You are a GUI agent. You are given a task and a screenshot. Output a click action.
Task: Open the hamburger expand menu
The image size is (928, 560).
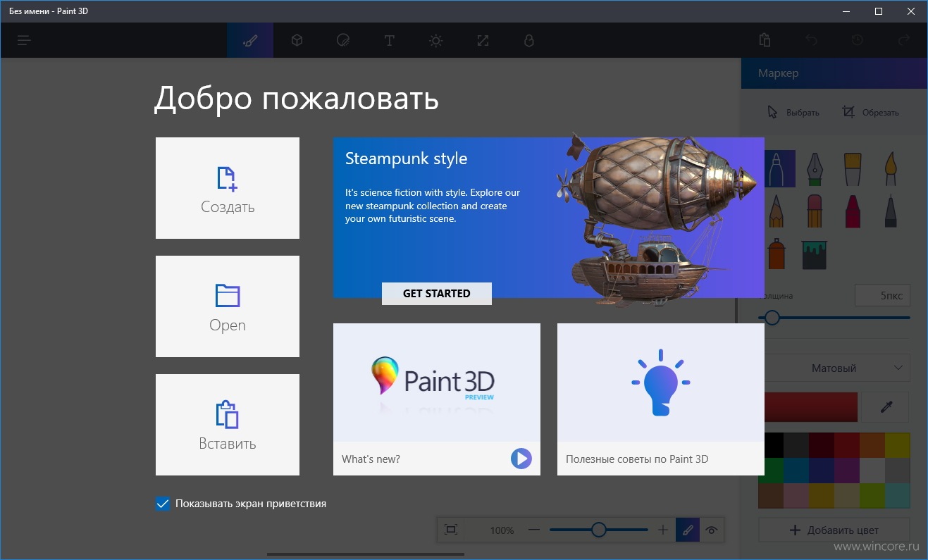pos(25,41)
